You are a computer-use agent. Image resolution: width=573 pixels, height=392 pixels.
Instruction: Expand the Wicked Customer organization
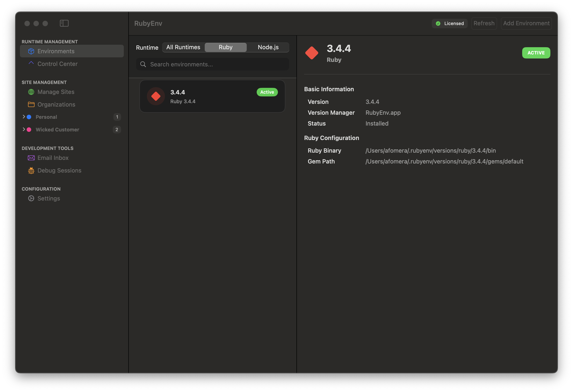(24, 129)
